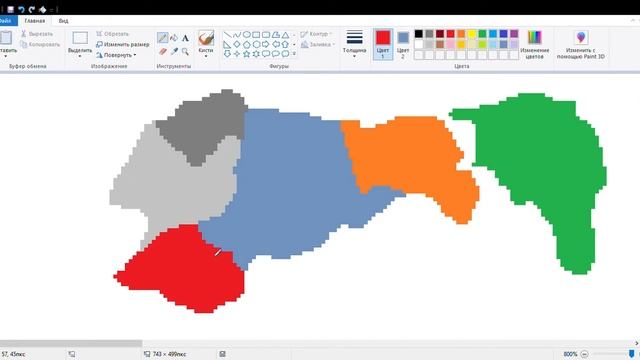Choose the Six-point star shape
This screenshot has height=360, width=640.
pos(256,53)
